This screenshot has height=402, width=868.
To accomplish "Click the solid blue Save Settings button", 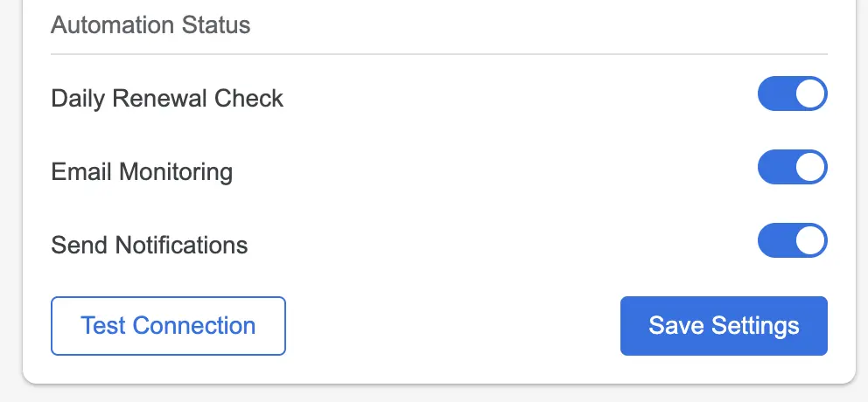I will tap(724, 326).
